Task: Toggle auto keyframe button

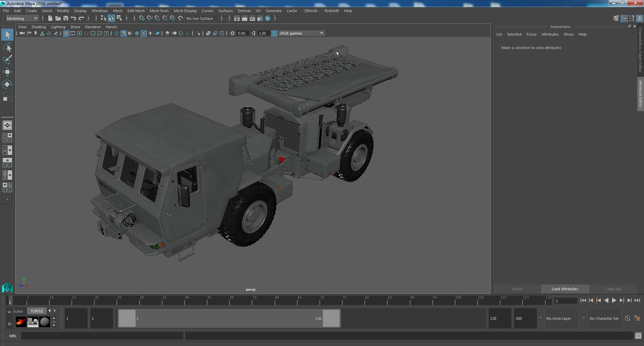Action: [627, 318]
